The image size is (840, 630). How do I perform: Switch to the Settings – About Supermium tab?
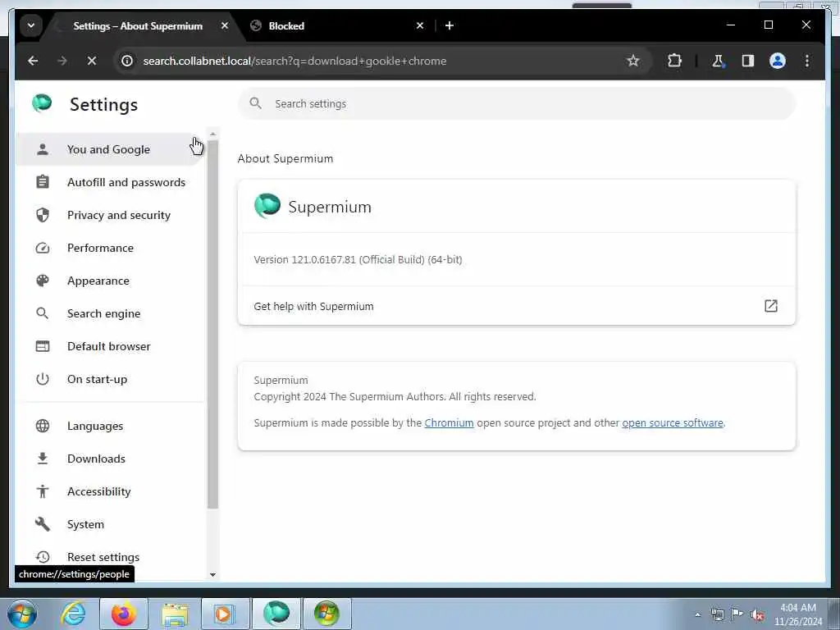(138, 25)
